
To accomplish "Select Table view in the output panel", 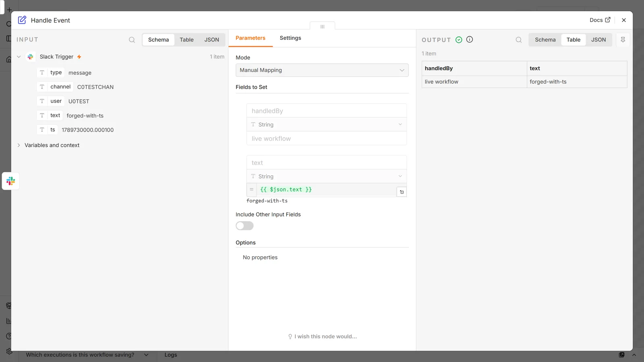I will point(573,39).
